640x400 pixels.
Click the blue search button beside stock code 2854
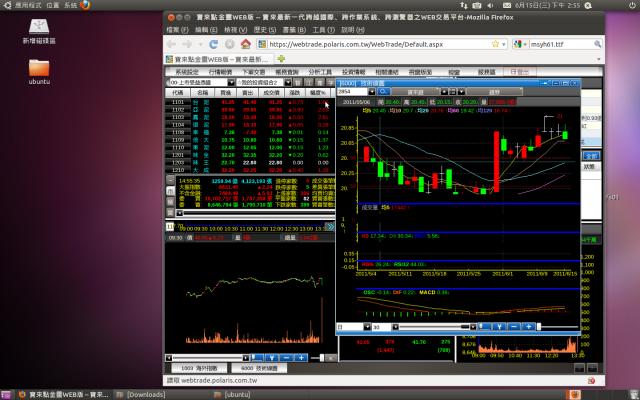pos(383,91)
